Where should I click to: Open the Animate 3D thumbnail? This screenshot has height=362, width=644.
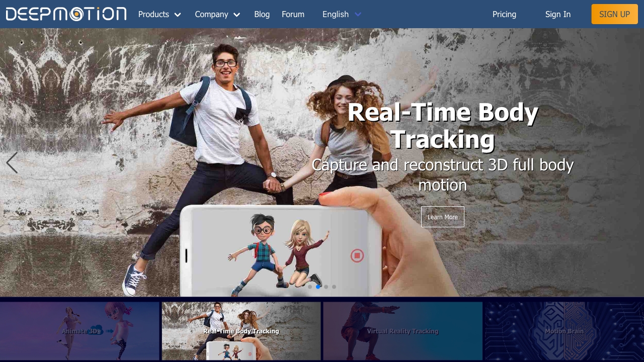tap(80, 331)
